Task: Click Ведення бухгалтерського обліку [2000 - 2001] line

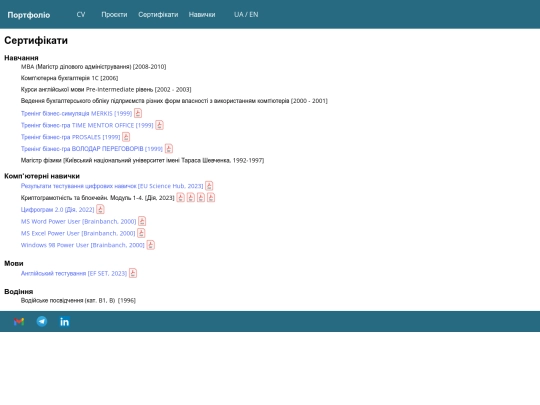Action: (174, 101)
